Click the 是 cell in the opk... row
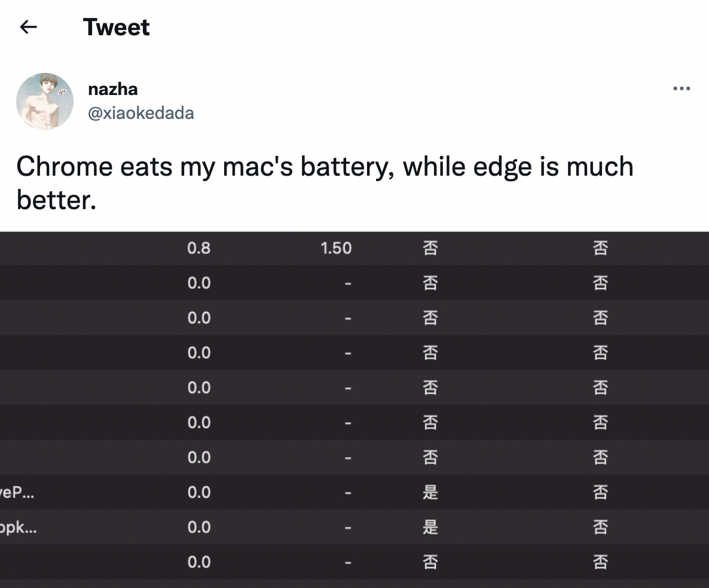Image resolution: width=709 pixels, height=588 pixels. point(430,527)
